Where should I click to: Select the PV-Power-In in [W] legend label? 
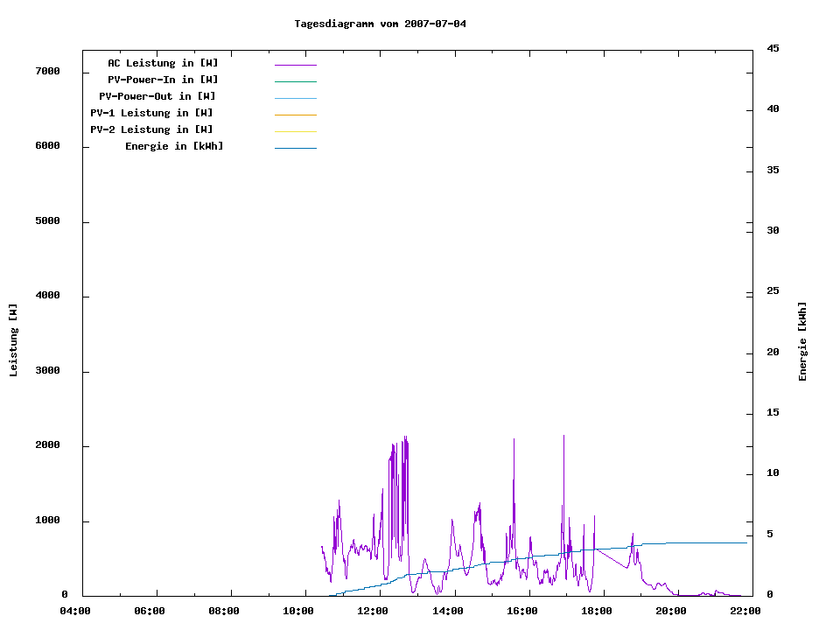coord(169,80)
